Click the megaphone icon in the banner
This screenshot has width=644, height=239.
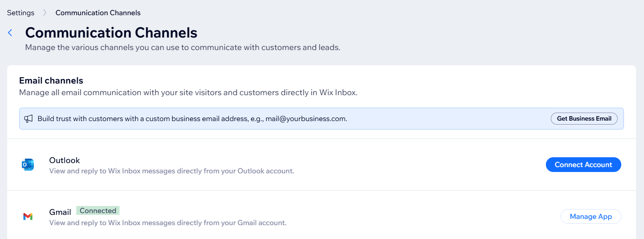pos(29,119)
